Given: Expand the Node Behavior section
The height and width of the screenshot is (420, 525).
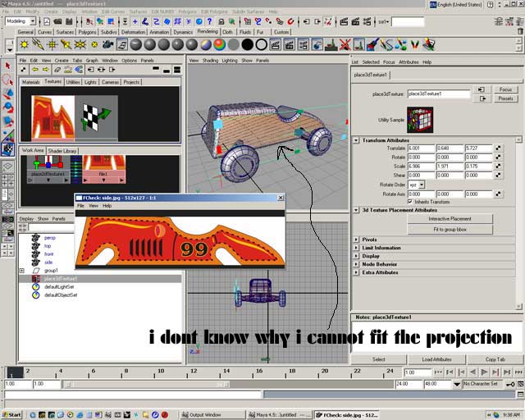Looking at the screenshot, I should [356, 264].
